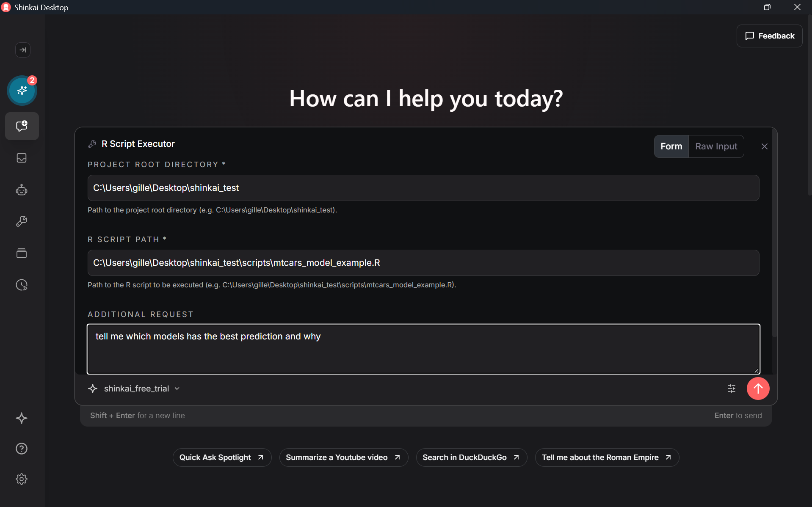Open the settings gear icon
Viewport: 812px width, 507px height.
[x=22, y=479]
